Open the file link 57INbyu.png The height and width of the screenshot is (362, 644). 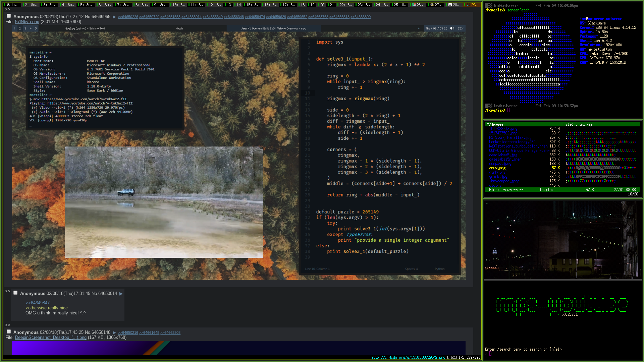(x=27, y=21)
